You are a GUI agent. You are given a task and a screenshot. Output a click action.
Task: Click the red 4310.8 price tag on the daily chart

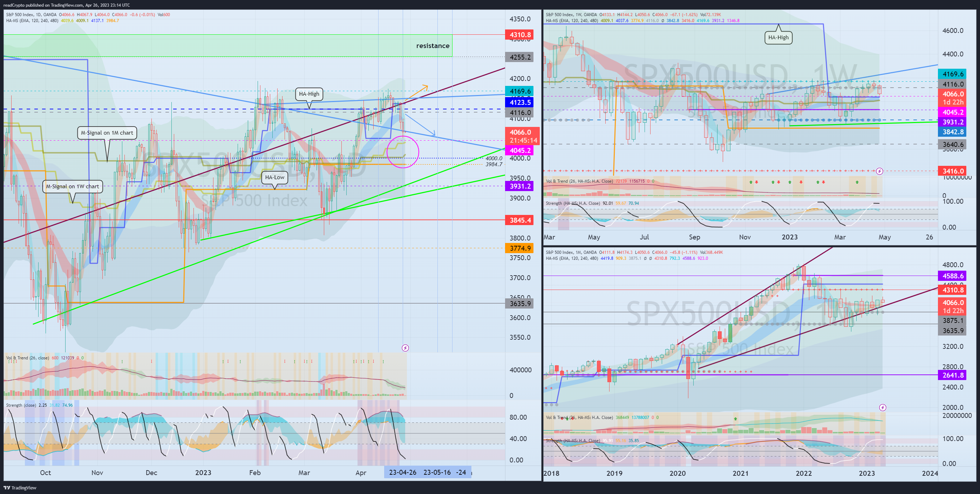[519, 35]
